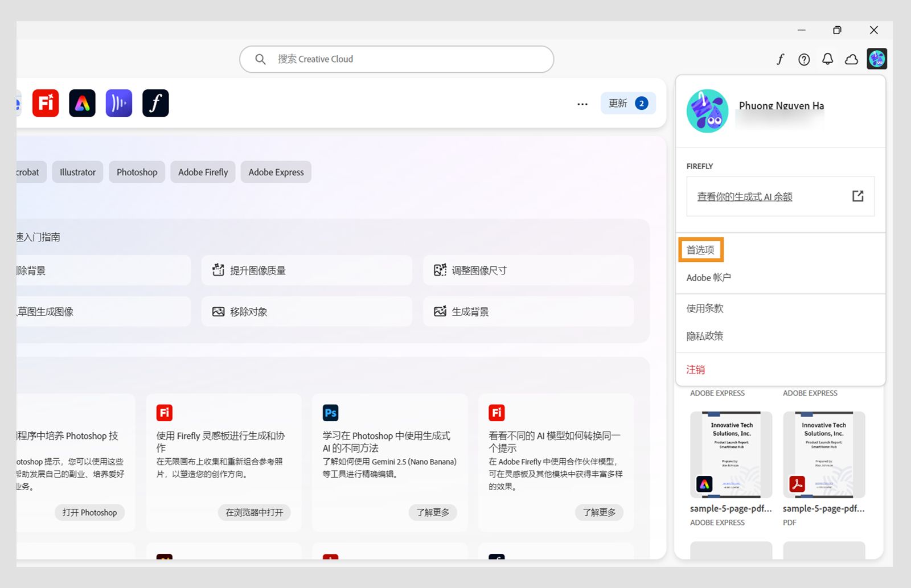911x588 pixels.
Task: Click the 更新 button with badge 2
Action: (x=628, y=104)
